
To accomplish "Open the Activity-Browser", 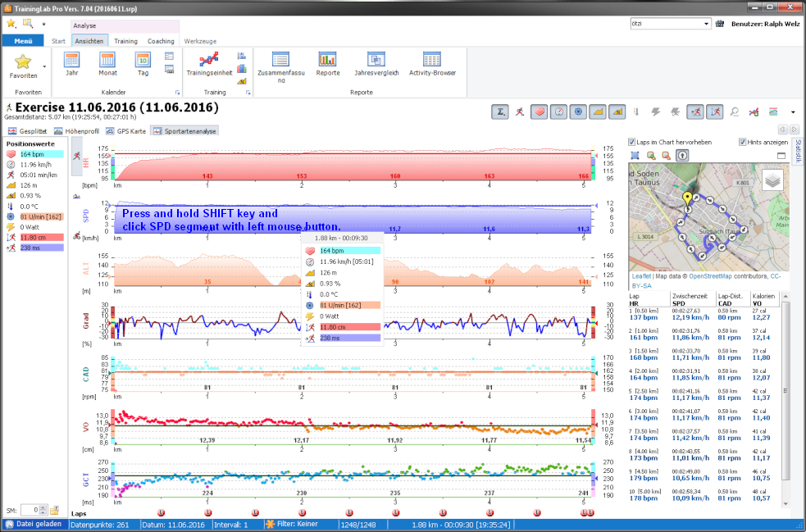I will pos(432,64).
